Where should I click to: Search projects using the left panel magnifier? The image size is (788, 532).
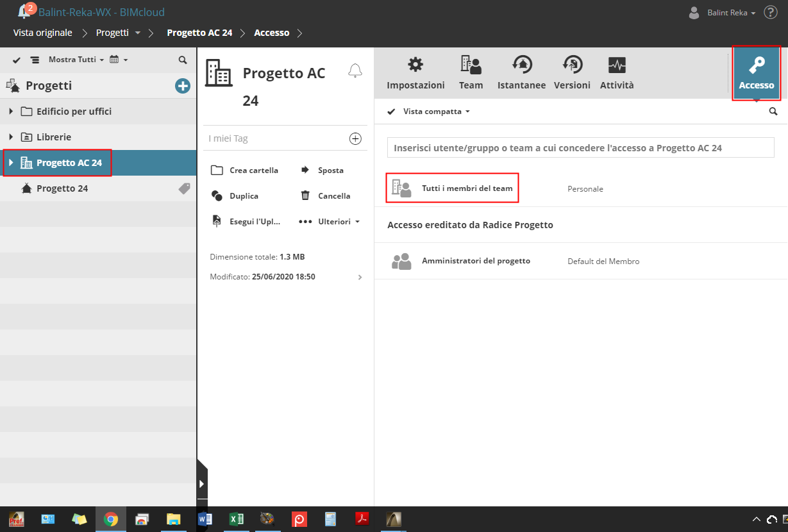[183, 60]
